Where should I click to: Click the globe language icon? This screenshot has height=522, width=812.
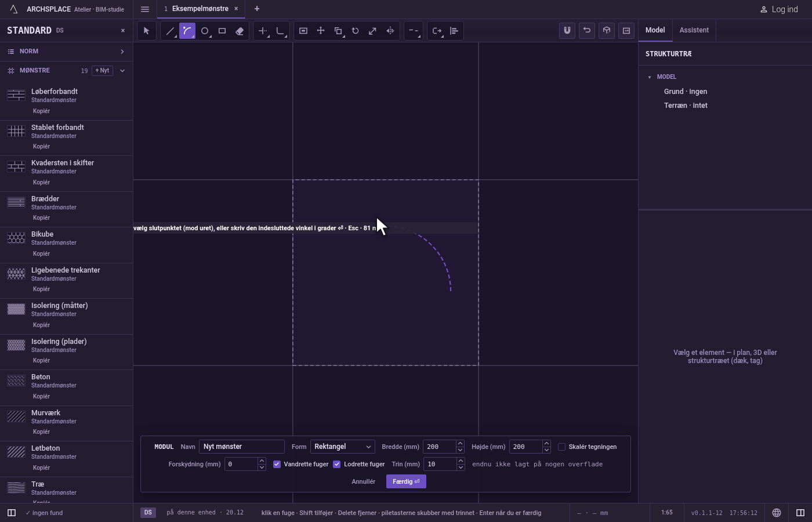click(777, 513)
